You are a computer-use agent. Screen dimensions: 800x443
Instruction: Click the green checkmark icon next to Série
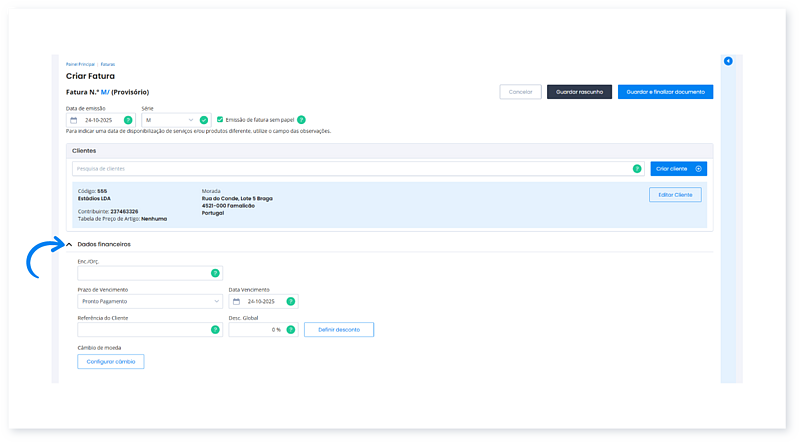(x=204, y=120)
